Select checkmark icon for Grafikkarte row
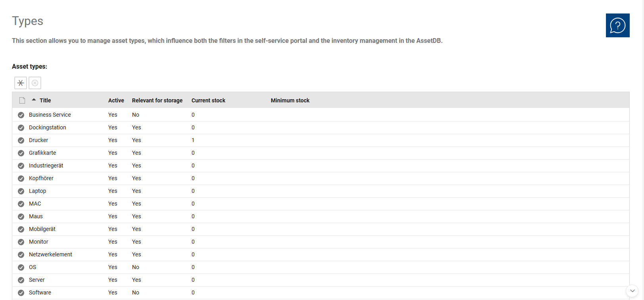Viewport: 644px width, 300px height. (21, 153)
